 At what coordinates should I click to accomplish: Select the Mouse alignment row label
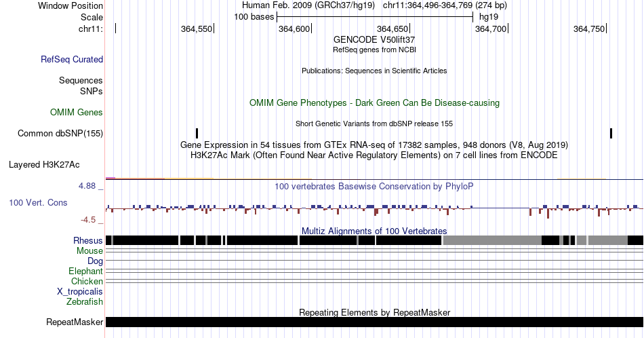[89, 251]
